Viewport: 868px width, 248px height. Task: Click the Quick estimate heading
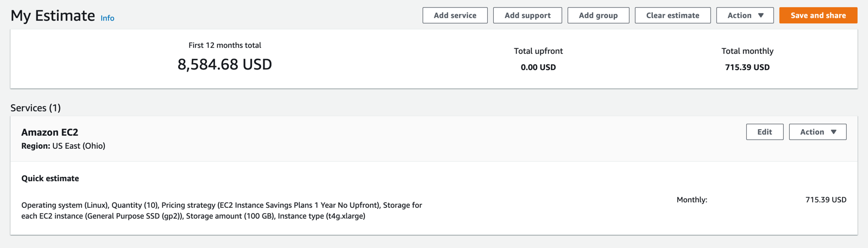(x=50, y=179)
